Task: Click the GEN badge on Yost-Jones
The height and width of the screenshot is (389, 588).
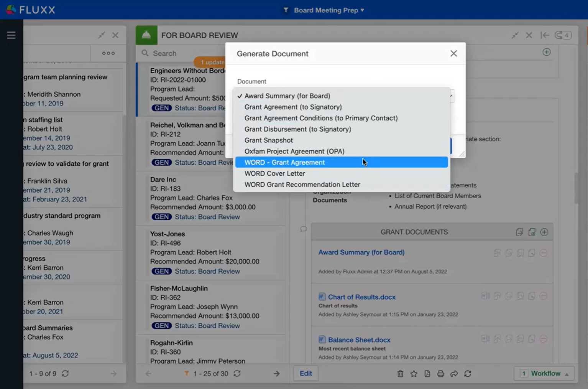Action: (x=161, y=271)
